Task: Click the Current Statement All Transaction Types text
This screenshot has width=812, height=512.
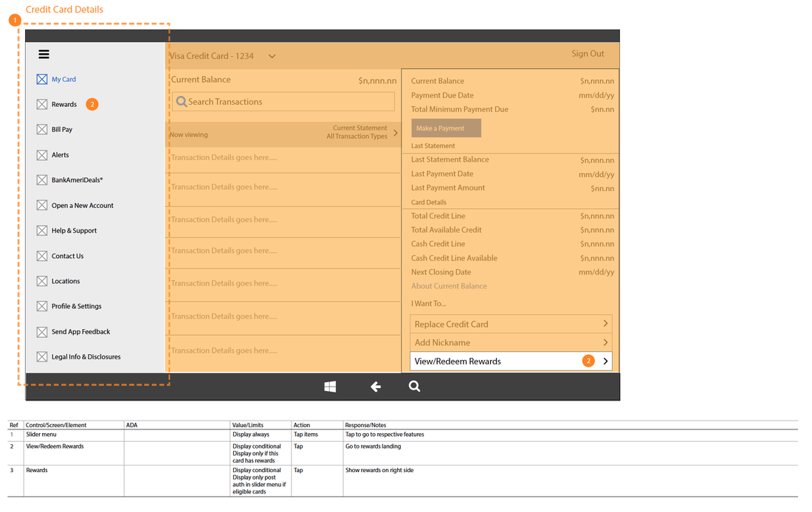Action: (x=357, y=132)
